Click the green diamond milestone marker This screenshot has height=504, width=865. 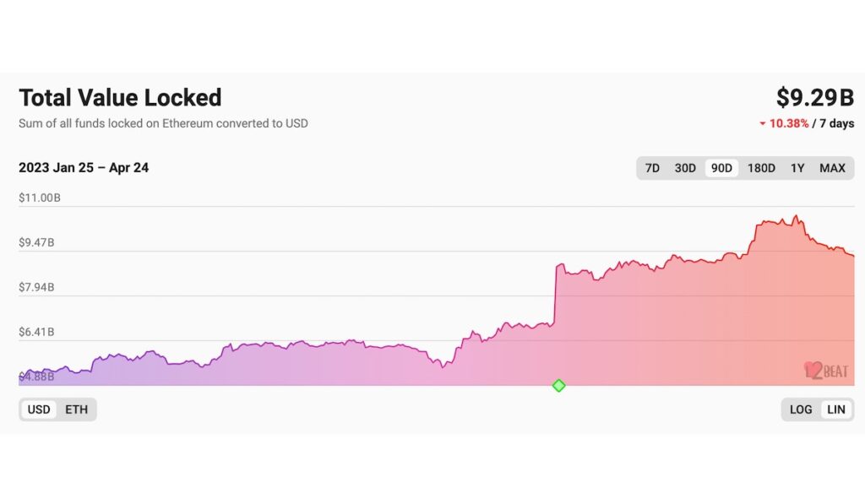point(558,386)
